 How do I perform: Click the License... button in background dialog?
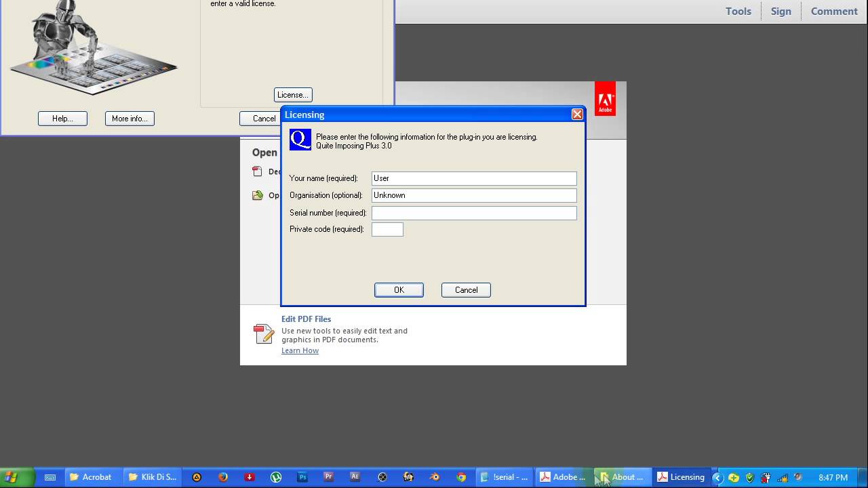click(293, 95)
